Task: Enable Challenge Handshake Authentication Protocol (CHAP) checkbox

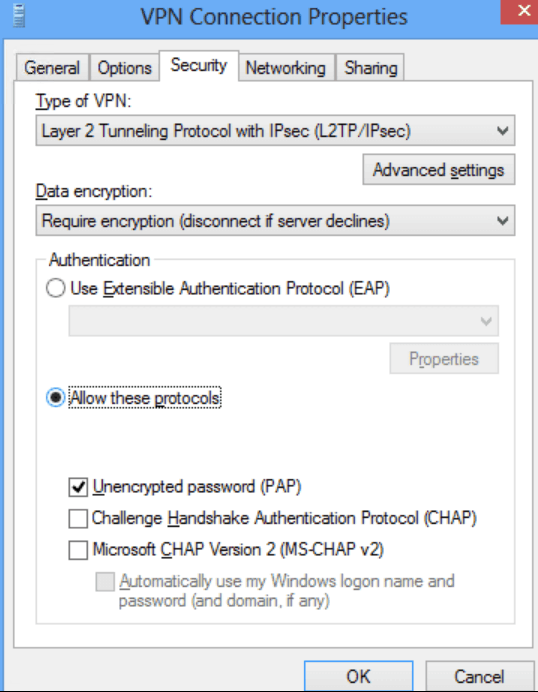Action: click(x=78, y=519)
